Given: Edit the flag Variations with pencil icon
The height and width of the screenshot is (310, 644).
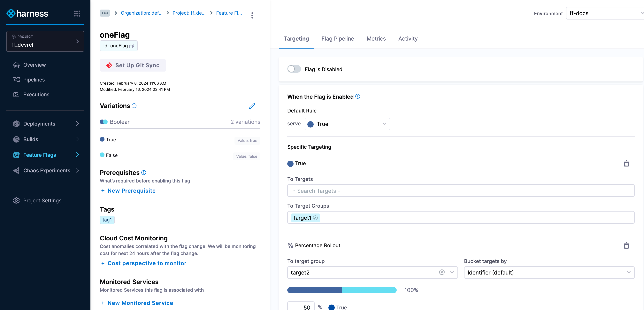Looking at the screenshot, I should click(x=252, y=106).
